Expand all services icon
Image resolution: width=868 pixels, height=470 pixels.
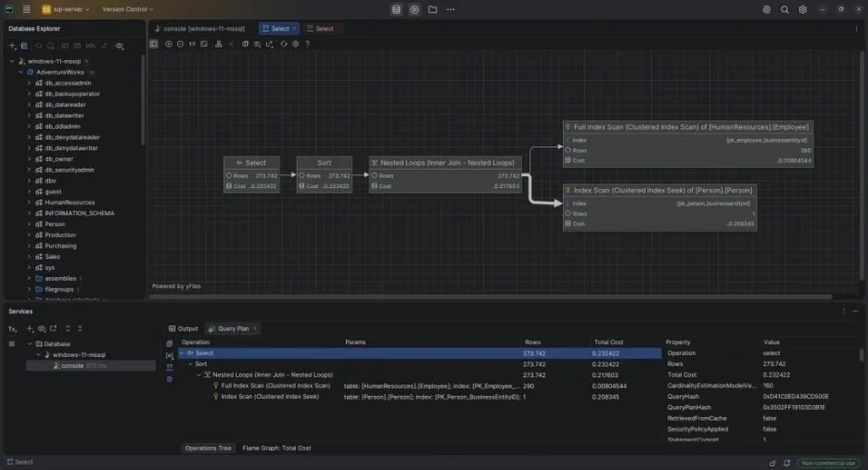68,329
